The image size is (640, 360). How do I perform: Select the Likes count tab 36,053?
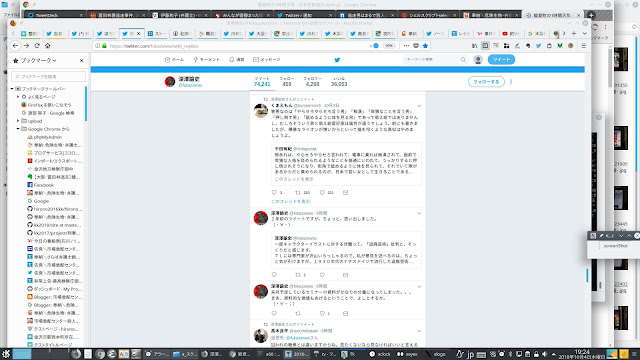(x=339, y=82)
